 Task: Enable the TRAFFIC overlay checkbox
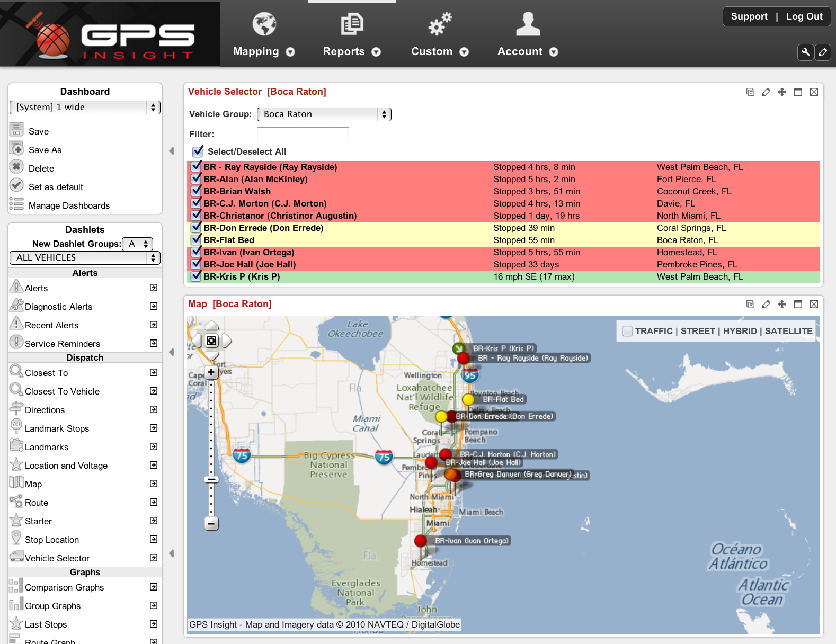(627, 331)
